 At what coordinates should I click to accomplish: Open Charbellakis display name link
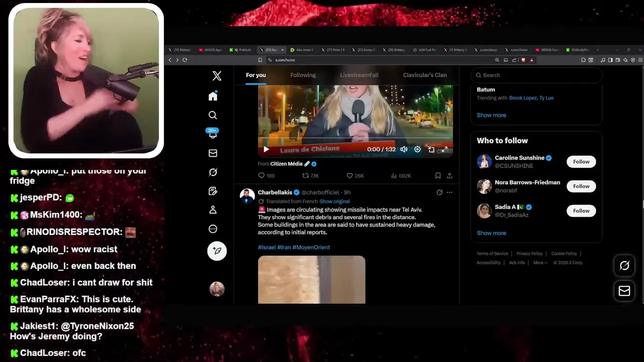[275, 193]
